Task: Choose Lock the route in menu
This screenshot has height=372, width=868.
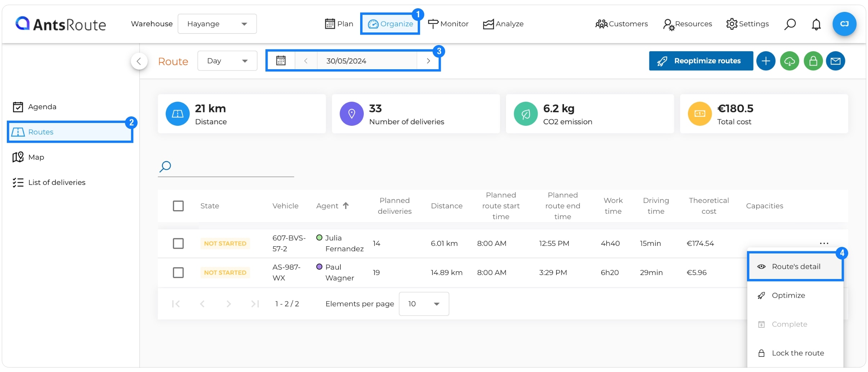Action: click(x=795, y=353)
